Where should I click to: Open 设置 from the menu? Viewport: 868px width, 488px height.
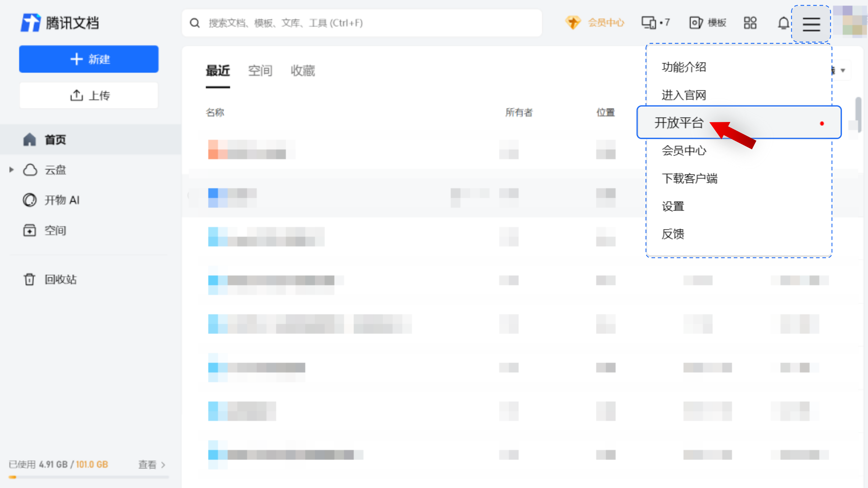click(673, 206)
